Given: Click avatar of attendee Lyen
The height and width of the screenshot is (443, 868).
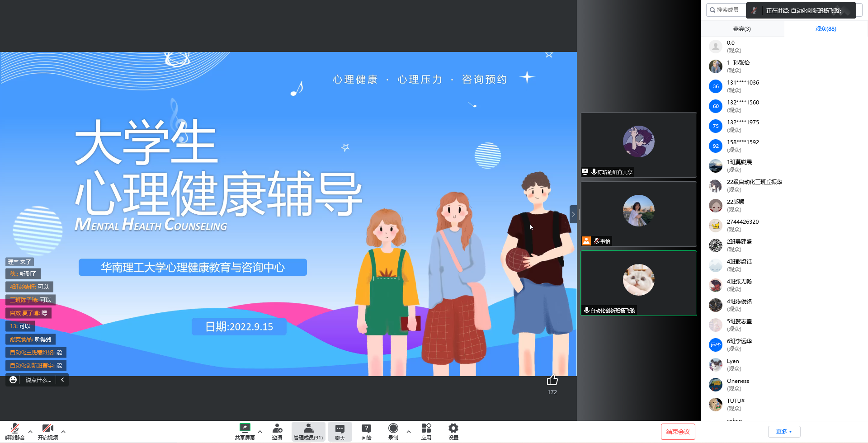Looking at the screenshot, I should tap(716, 365).
